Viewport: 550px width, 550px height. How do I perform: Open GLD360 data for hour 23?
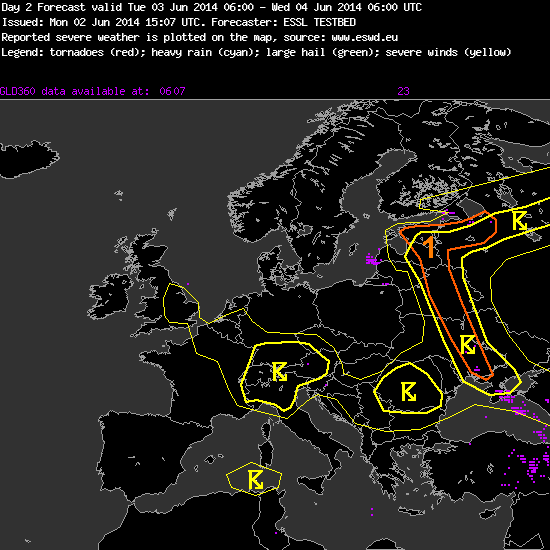pyautogui.click(x=403, y=92)
